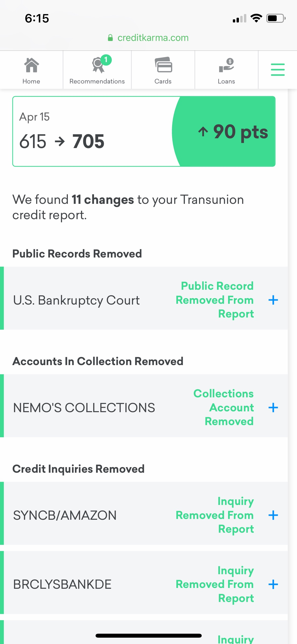Select the Loans tab label
297x644 pixels.
click(x=226, y=81)
